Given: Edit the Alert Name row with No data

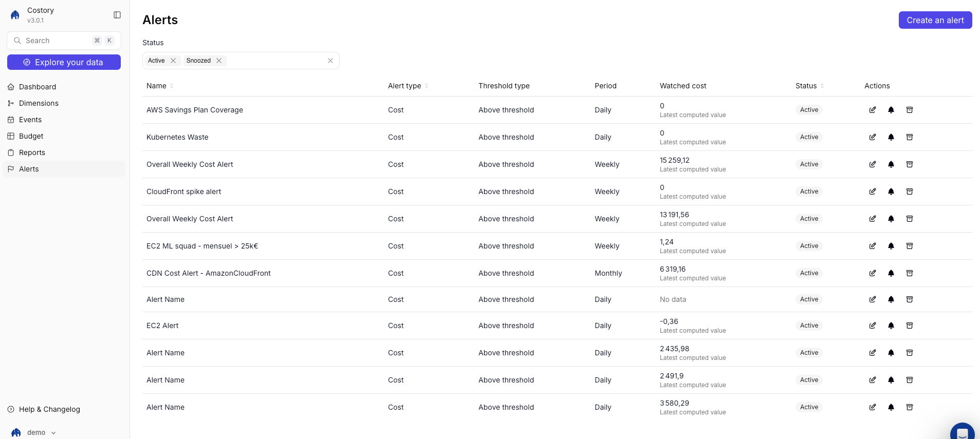Looking at the screenshot, I should pos(873,299).
